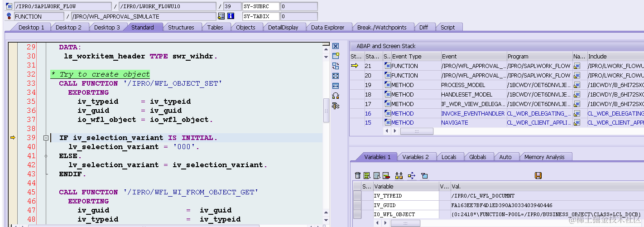The width and height of the screenshot is (644, 227).
Task: Click the full-screen icon beside the source code
Action: [x=336, y=76]
